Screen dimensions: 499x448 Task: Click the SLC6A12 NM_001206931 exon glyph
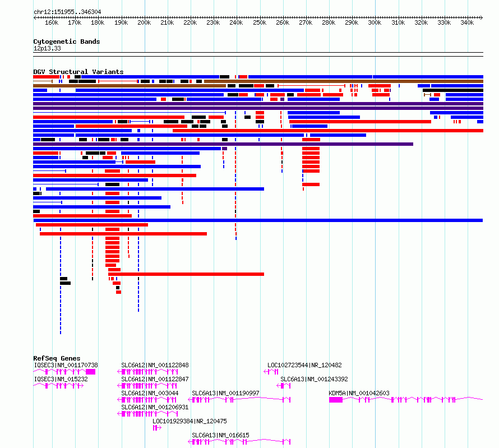click(147, 414)
